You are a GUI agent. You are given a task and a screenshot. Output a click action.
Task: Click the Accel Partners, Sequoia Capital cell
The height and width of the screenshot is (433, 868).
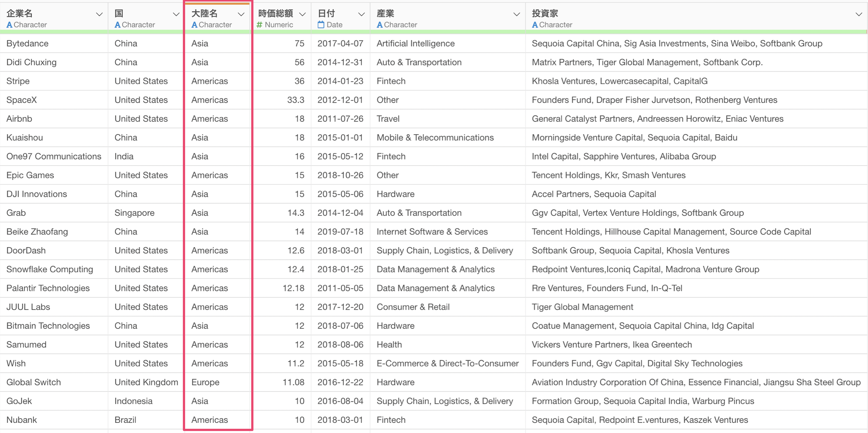[696, 194]
